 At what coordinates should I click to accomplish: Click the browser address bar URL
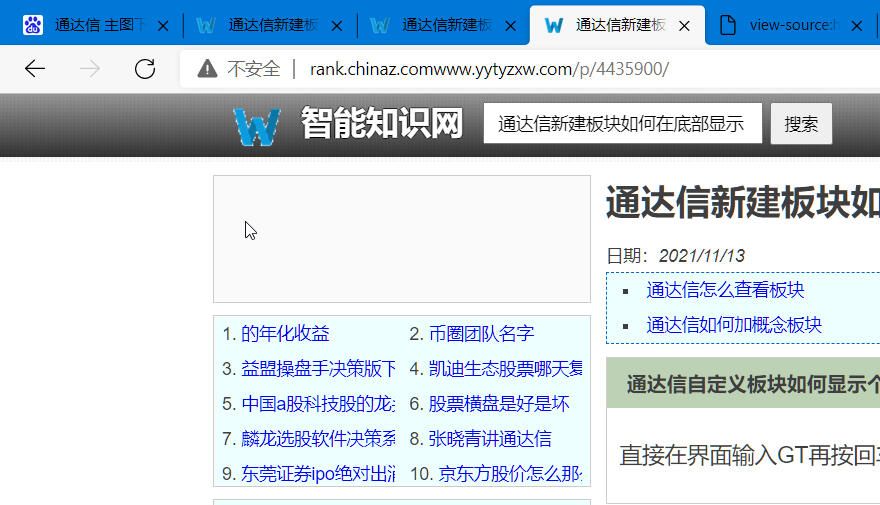490,69
